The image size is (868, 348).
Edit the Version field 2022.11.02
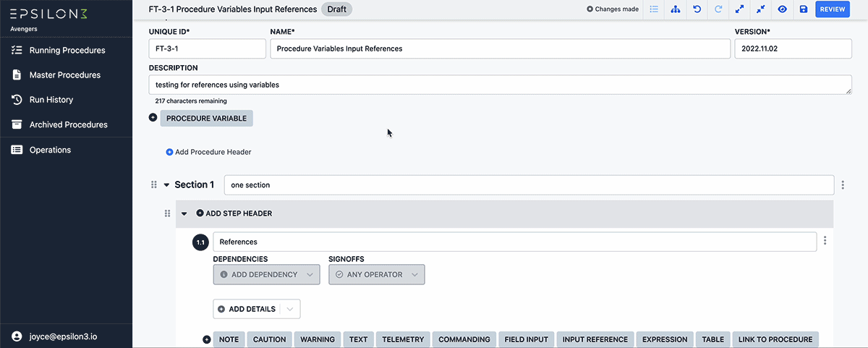[793, 48]
